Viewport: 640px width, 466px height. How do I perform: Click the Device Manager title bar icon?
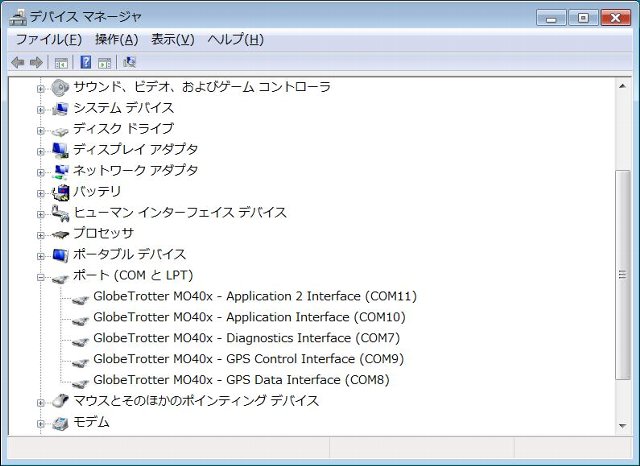coord(18,17)
